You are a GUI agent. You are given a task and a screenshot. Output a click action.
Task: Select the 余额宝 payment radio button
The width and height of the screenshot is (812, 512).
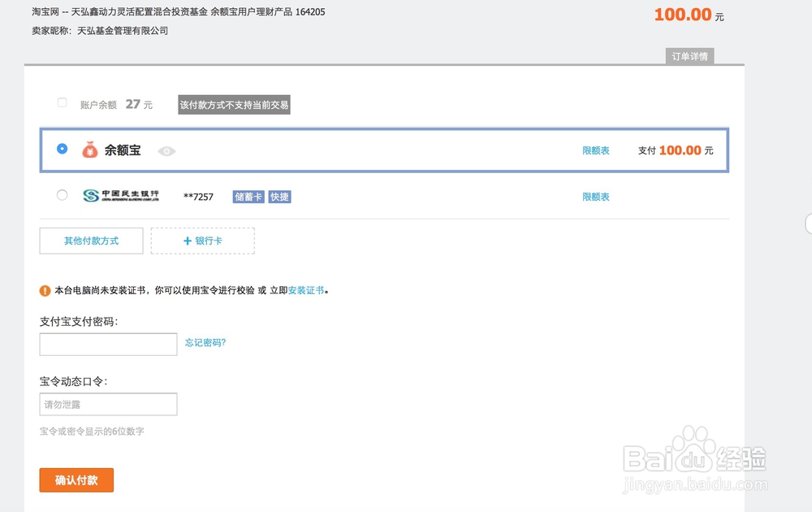[63, 149]
